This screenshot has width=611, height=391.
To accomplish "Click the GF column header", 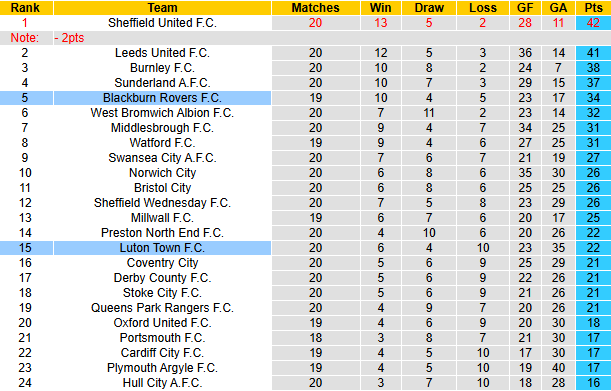I will point(525,8).
